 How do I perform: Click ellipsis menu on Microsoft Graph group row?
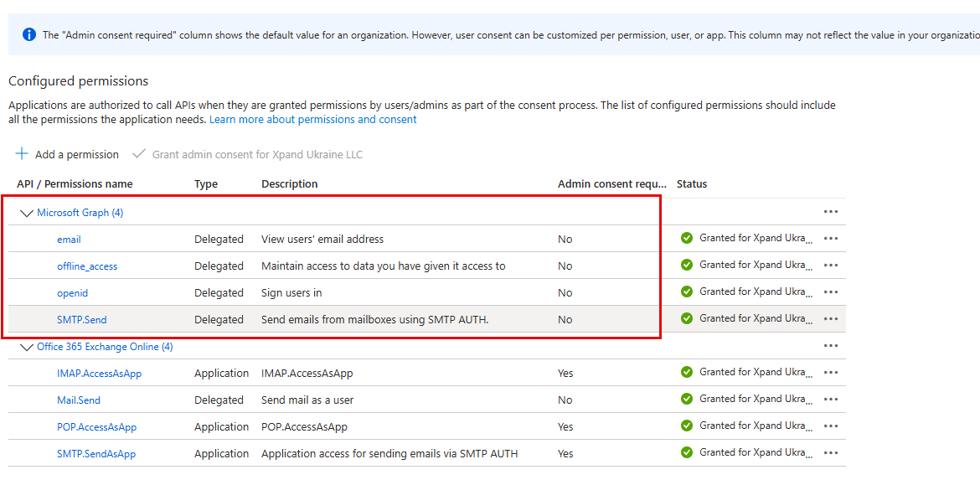pyautogui.click(x=830, y=212)
